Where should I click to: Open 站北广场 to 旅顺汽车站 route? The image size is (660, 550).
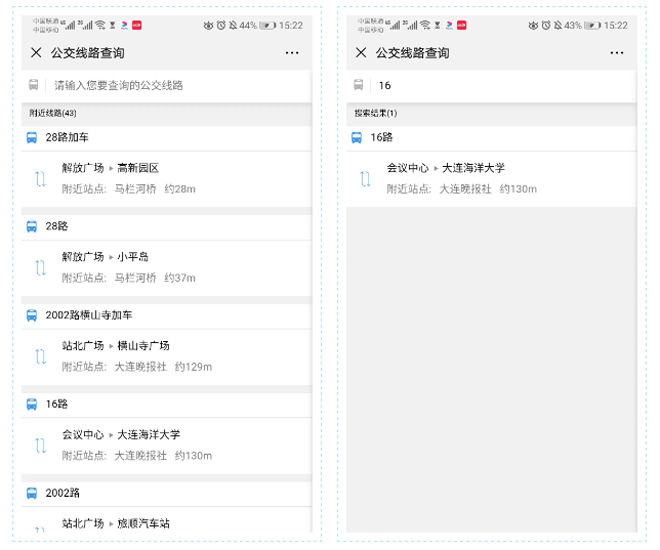click(116, 523)
